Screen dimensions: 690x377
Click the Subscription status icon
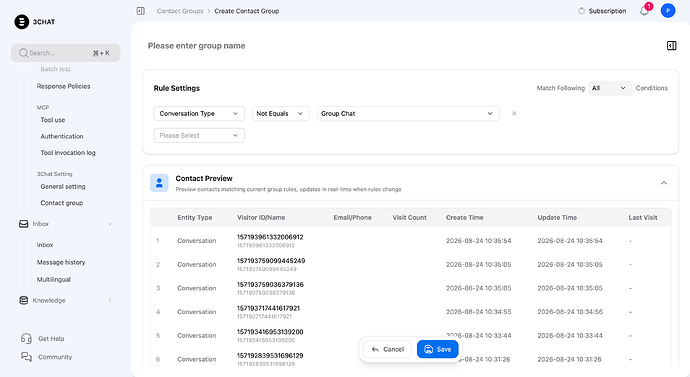pos(581,11)
